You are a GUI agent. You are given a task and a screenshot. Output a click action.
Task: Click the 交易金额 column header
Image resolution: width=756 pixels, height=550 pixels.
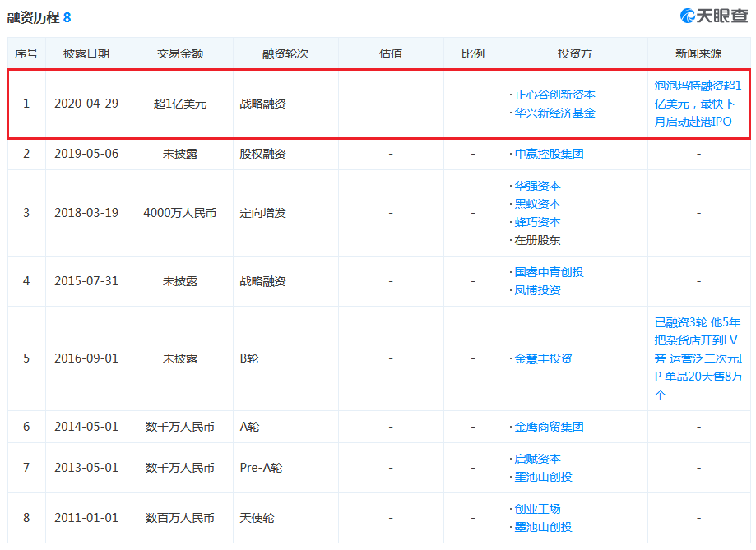point(180,53)
